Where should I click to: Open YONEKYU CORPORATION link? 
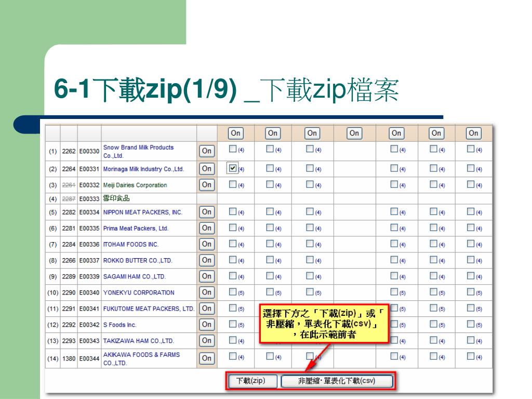click(x=139, y=292)
